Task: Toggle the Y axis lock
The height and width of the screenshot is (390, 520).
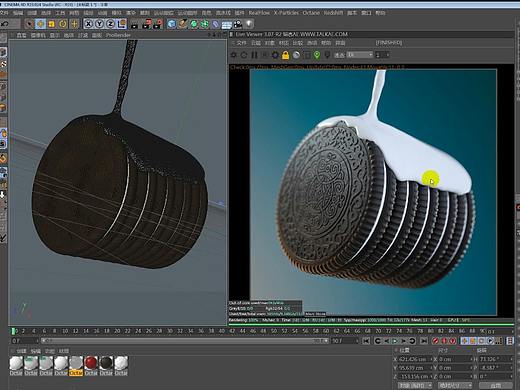Action: pyautogui.click(x=99, y=24)
